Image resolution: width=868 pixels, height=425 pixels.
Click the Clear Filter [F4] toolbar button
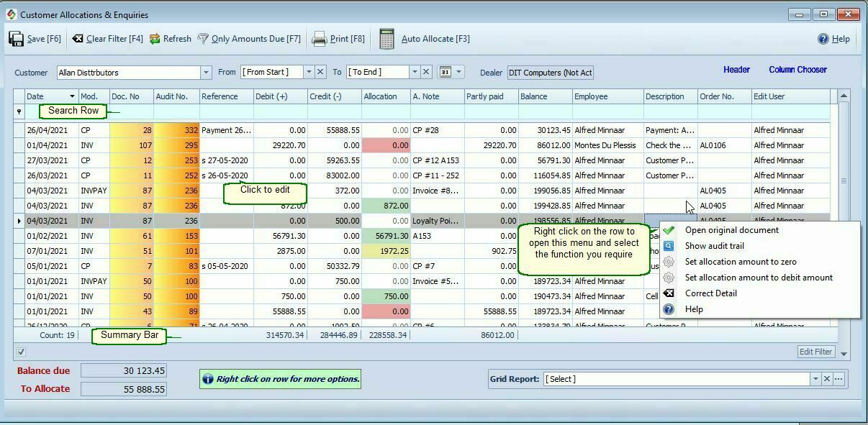(107, 39)
